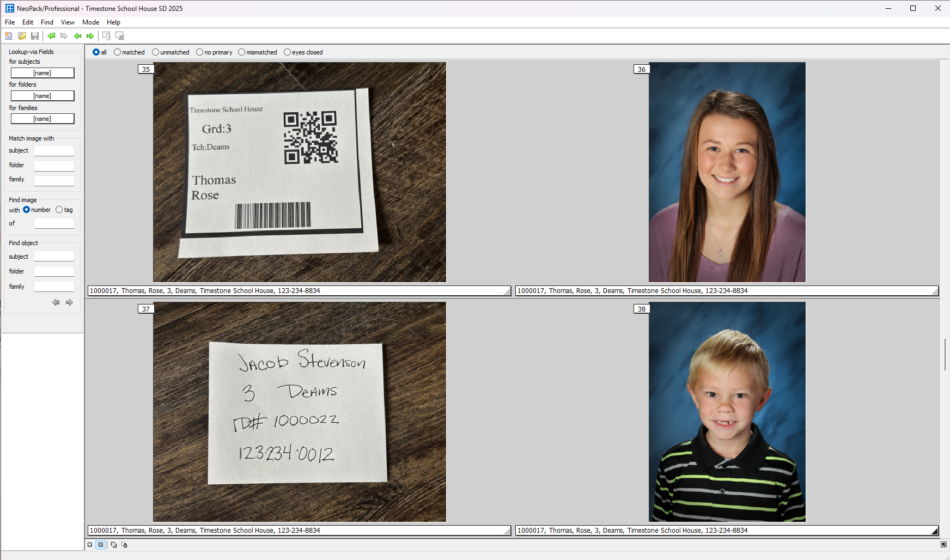The image size is (950, 560).
Task: Click corner expander on image 38 caption
Action: 935,532
